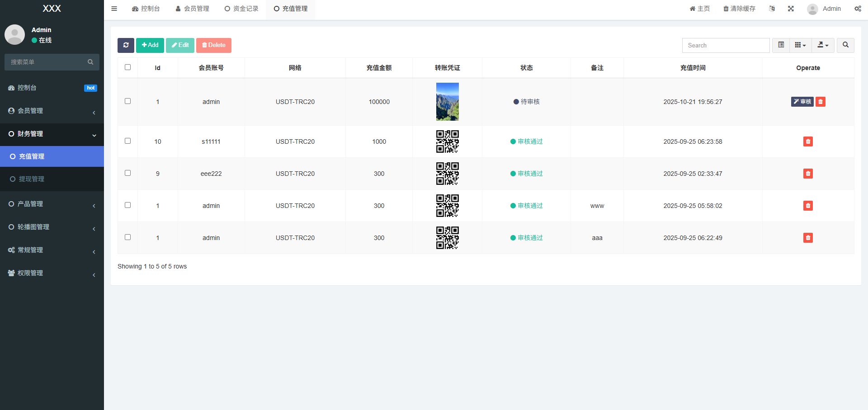Viewport: 868px width, 410px height.
Task: Toggle the sidebar hamburger menu icon
Action: click(x=114, y=9)
